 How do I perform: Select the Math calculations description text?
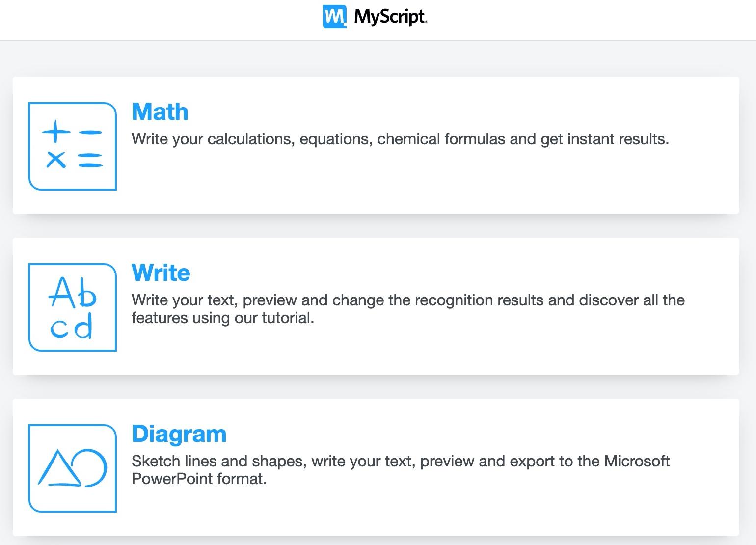(x=400, y=139)
